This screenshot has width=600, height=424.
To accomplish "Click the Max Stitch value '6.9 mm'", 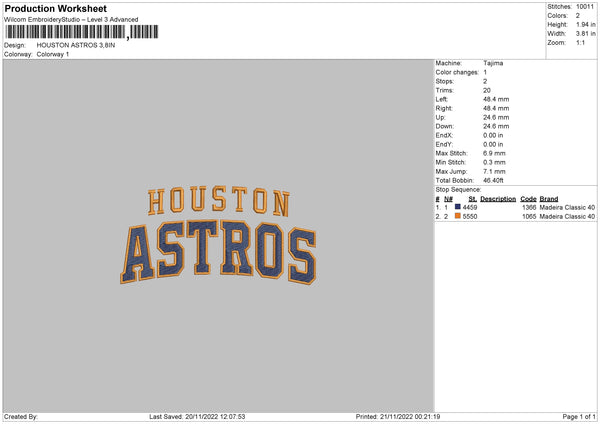I will (494, 153).
